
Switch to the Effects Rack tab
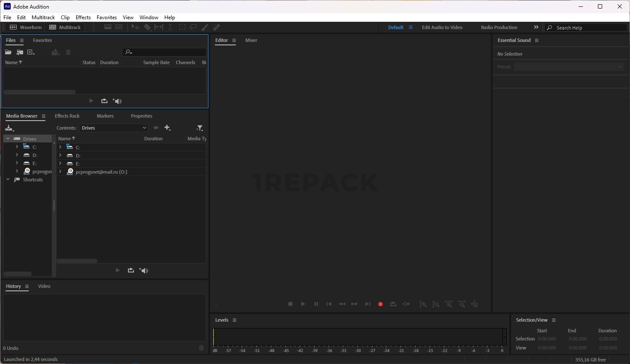coord(67,116)
